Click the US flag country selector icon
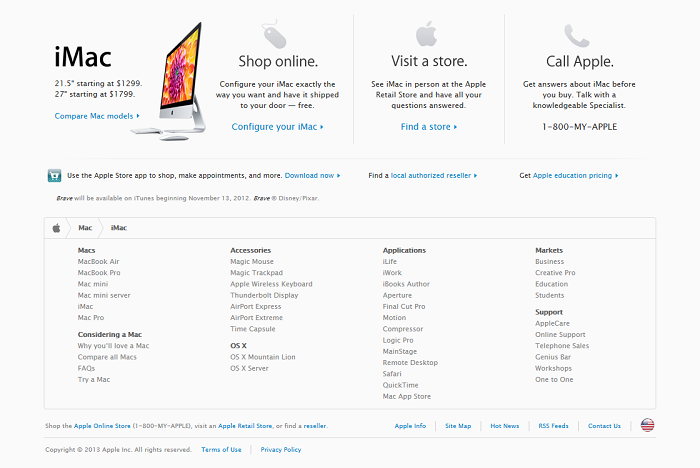Screen dimensions: 700x468 647,425
